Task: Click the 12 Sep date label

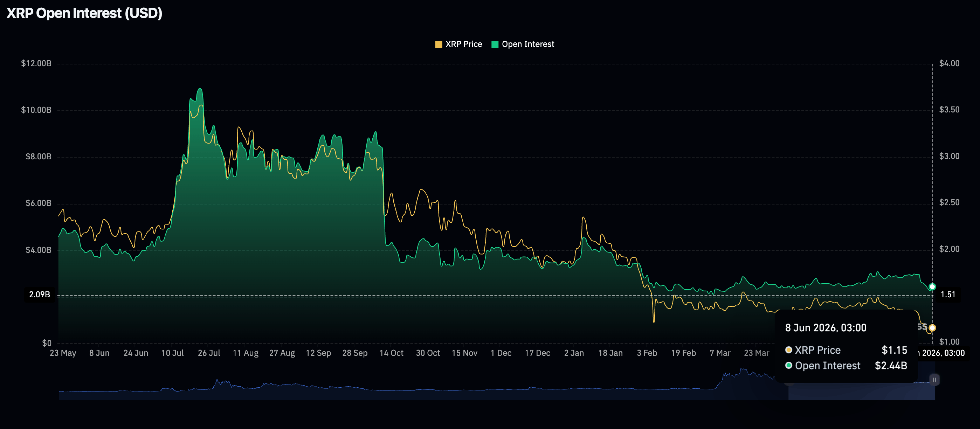Action: [x=318, y=353]
